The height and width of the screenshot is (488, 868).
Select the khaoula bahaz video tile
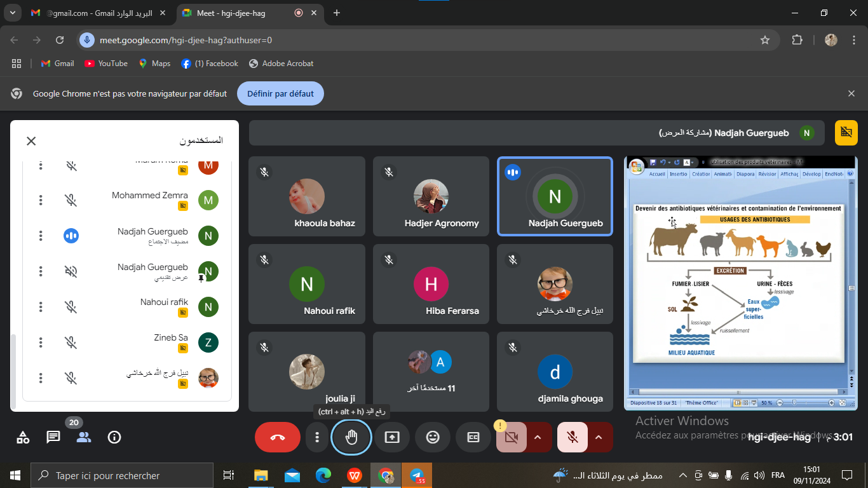307,196
